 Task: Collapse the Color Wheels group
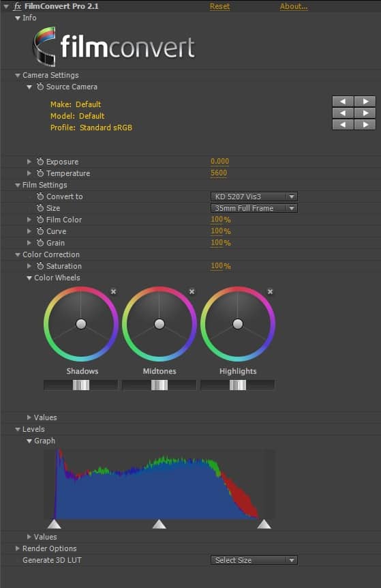29,278
